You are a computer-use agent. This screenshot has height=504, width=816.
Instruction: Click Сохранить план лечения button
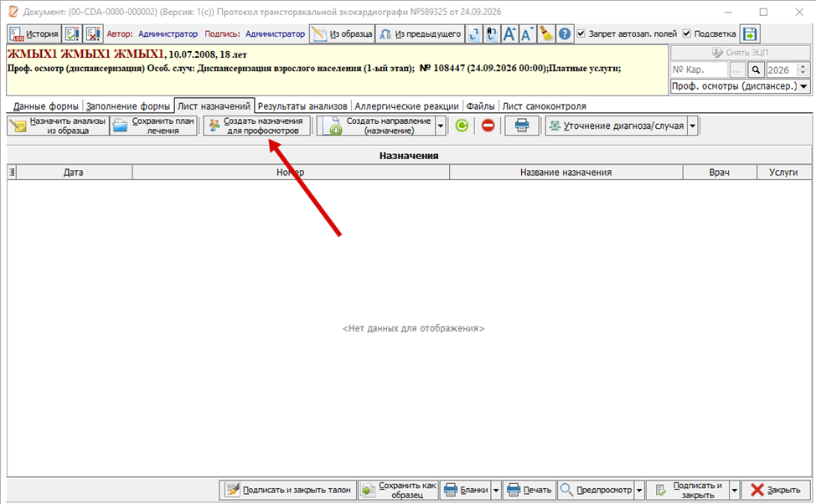pos(154,126)
